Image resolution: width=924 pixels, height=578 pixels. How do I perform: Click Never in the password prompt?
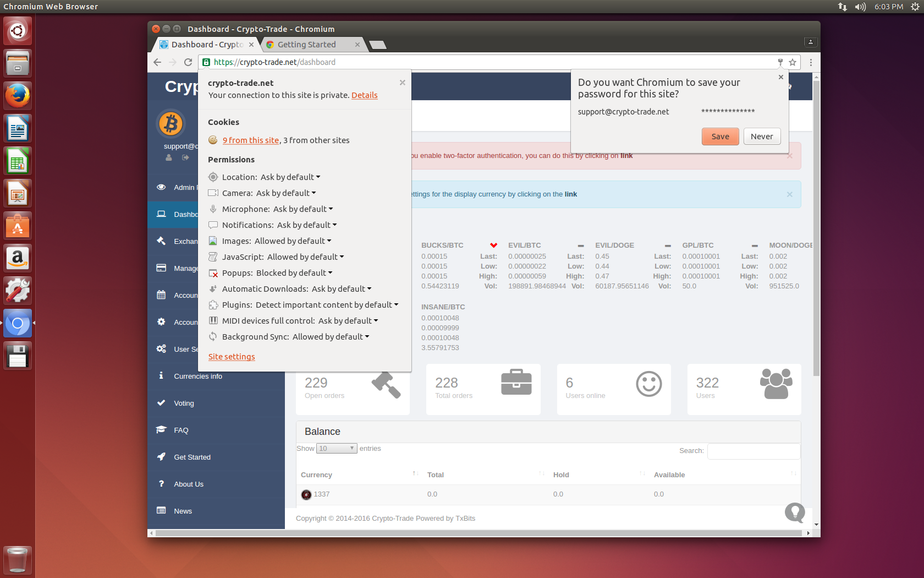(762, 137)
